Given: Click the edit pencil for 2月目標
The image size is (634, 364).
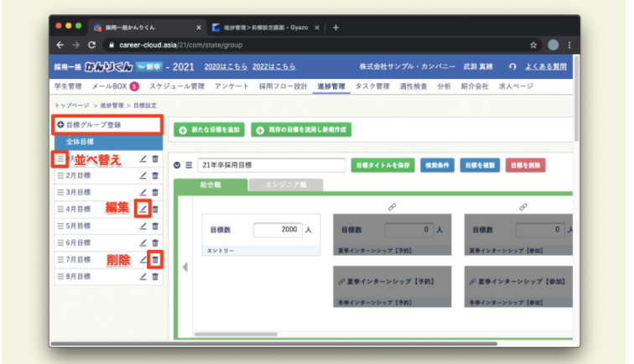Looking at the screenshot, I should [143, 175].
